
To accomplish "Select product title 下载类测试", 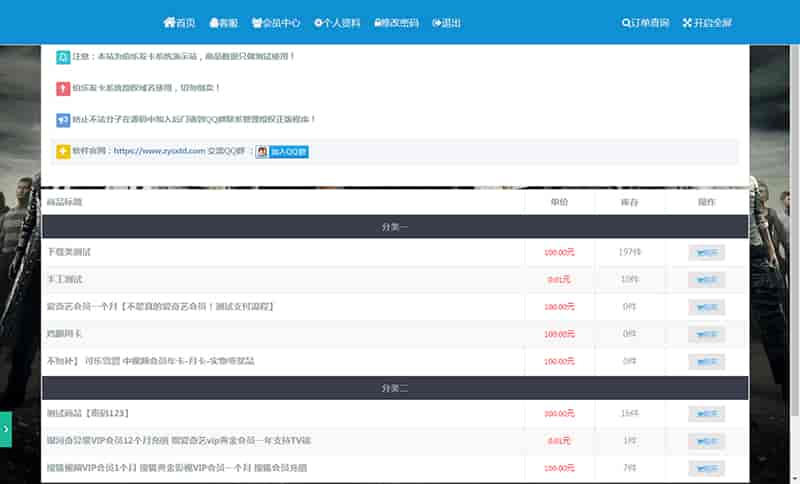I will click(x=68, y=252).
